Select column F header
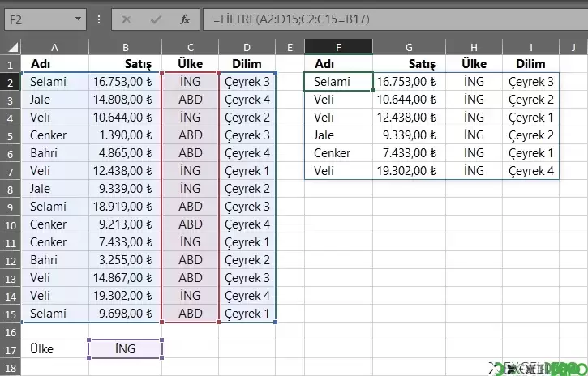 (x=339, y=47)
